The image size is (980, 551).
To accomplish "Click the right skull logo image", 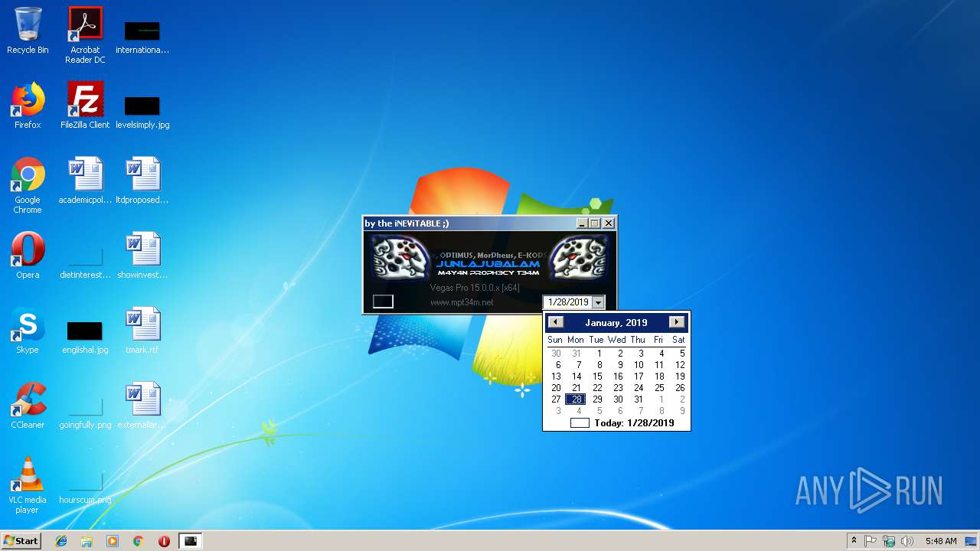I will click(x=580, y=257).
